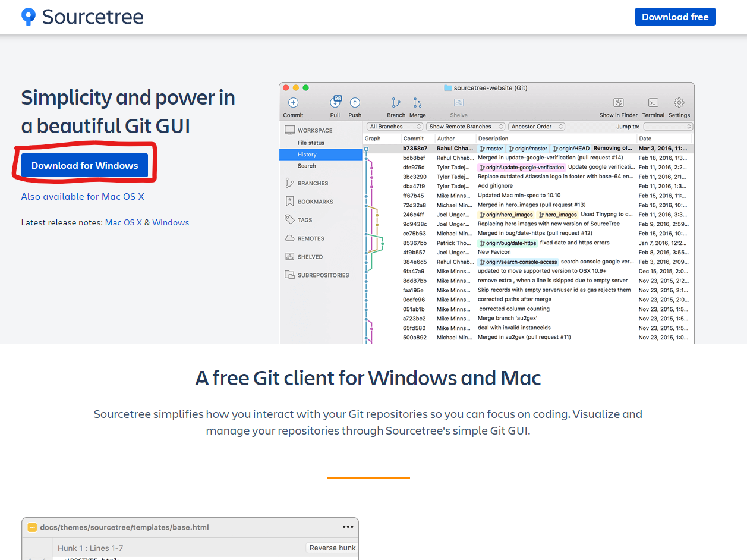Click red close dot in Sourcetree window
This screenshot has height=560, width=747.
[286, 88]
